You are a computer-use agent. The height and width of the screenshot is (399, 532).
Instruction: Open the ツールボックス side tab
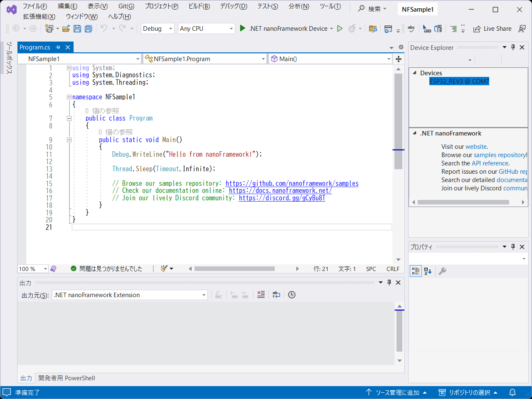(x=9, y=58)
